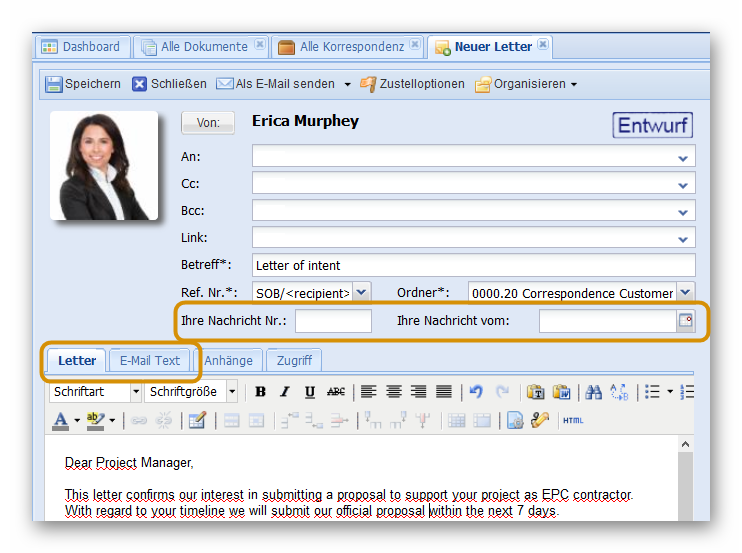Open calendar picker for Ihre Nachricht vom
The height and width of the screenshot is (553, 742).
click(x=686, y=321)
